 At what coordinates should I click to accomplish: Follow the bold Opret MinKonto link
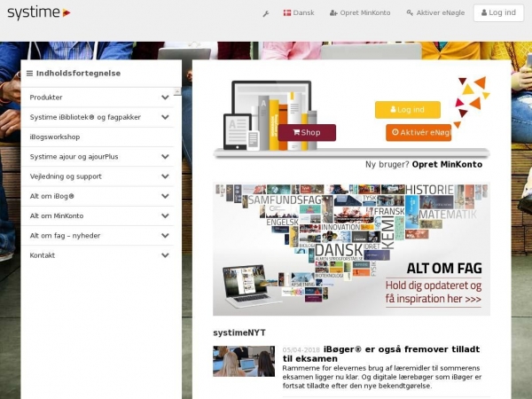[447, 165]
